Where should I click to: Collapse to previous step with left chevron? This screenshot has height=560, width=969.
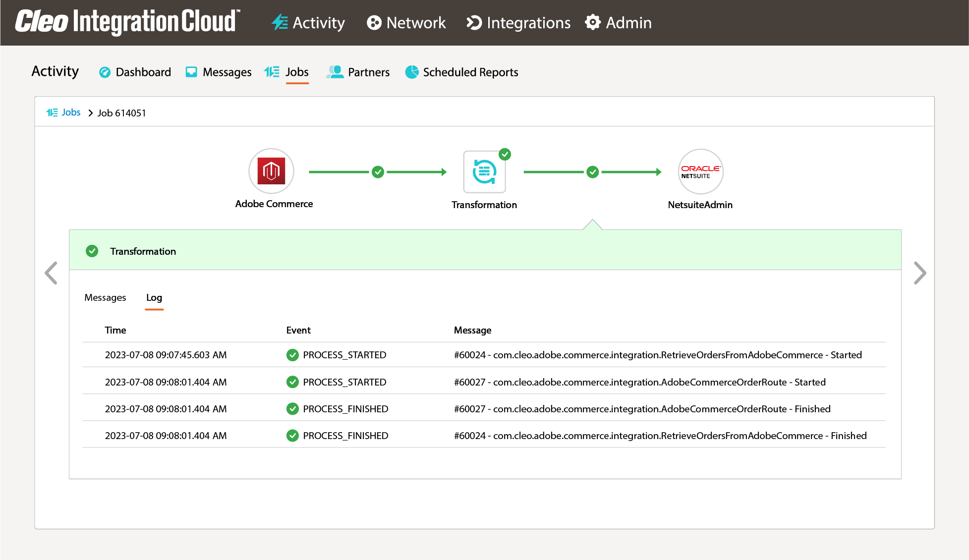tap(51, 273)
